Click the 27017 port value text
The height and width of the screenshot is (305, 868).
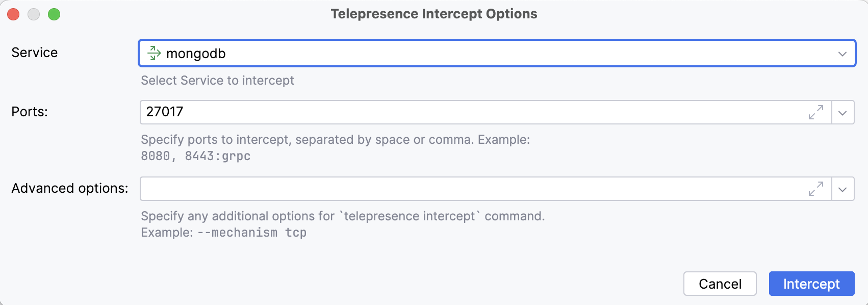[163, 112]
